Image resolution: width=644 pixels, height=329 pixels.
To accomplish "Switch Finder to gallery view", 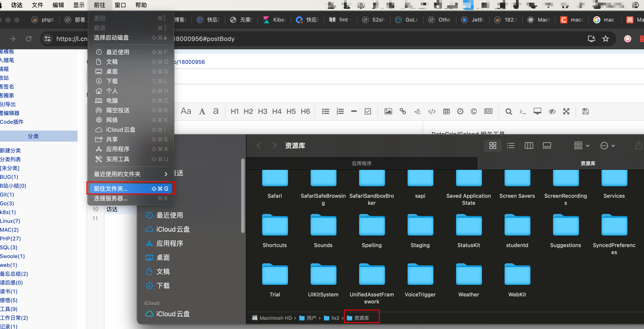I will (547, 146).
